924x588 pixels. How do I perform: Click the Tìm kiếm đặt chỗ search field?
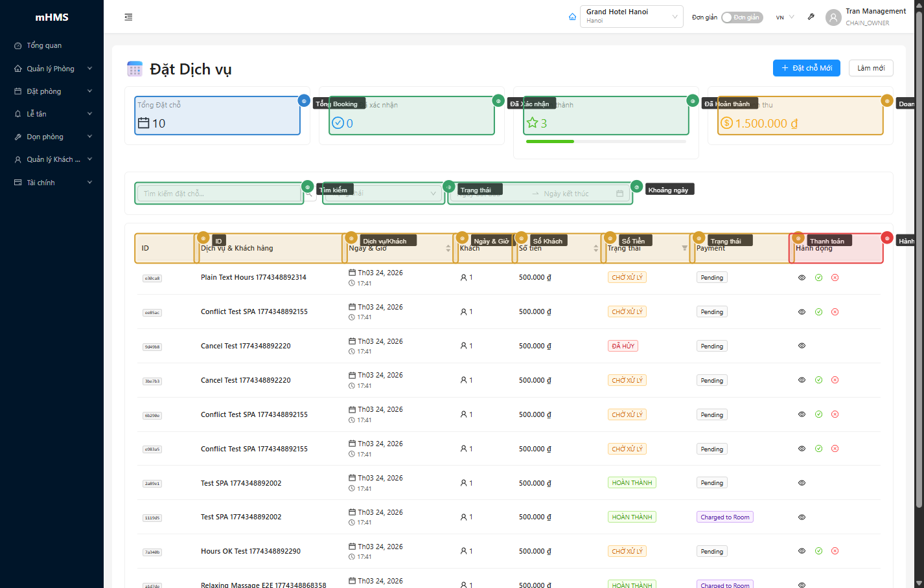coord(219,194)
